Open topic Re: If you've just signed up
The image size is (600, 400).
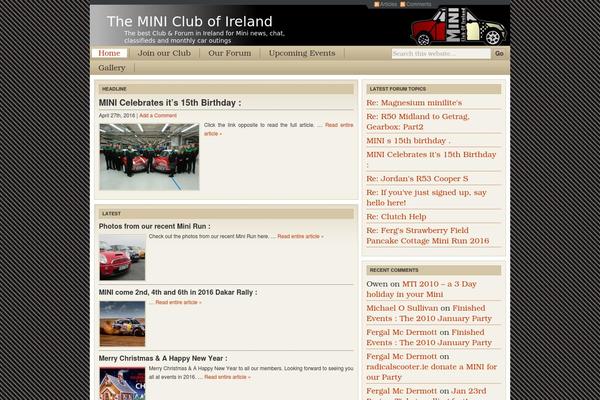click(426, 198)
